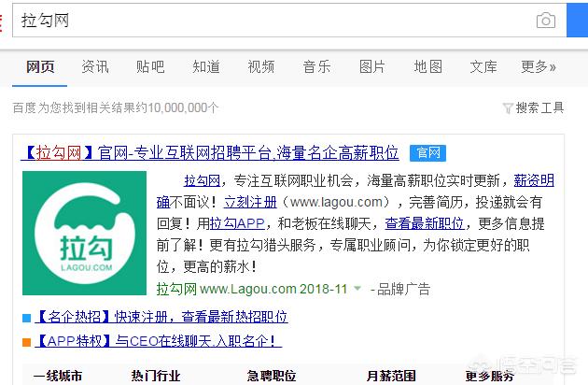Open the 【APP特权】与CEO在线聊天 link

tap(159, 341)
